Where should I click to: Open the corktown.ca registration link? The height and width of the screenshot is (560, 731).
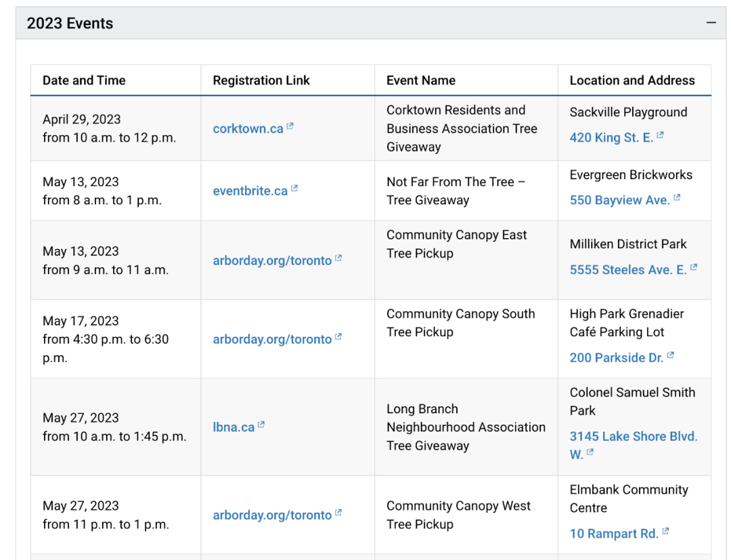tap(248, 129)
